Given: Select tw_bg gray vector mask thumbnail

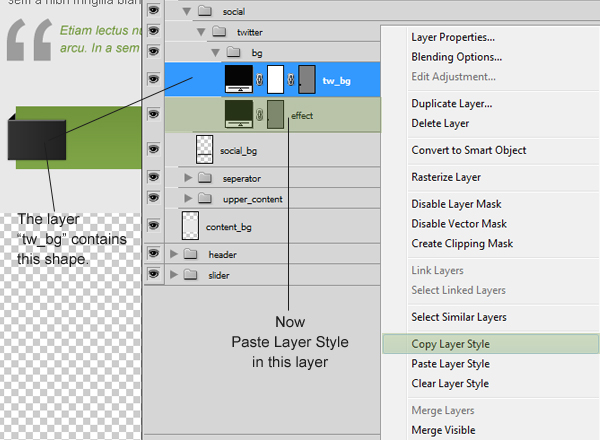Looking at the screenshot, I should pos(307,79).
